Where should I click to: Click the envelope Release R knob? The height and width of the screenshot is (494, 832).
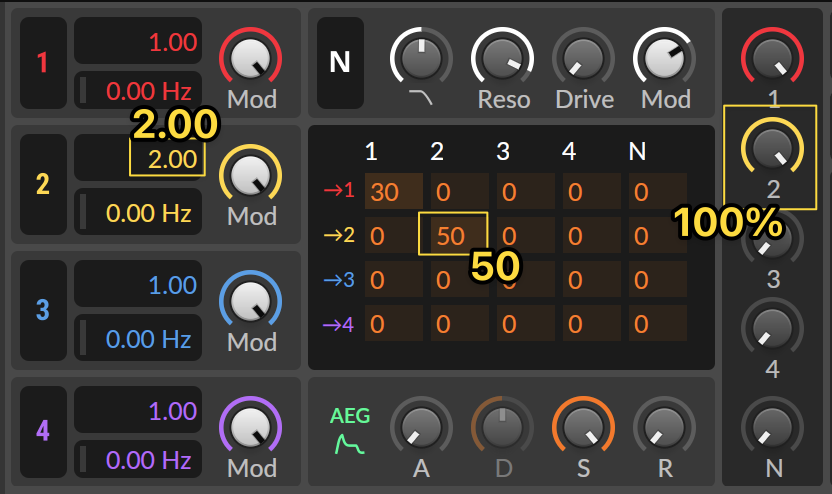point(664,427)
